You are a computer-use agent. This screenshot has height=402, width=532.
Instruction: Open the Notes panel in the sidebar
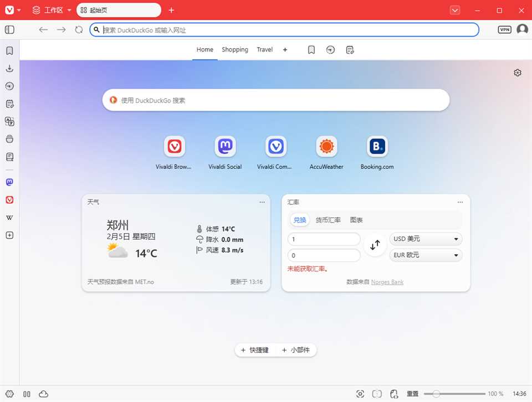[x=9, y=104]
